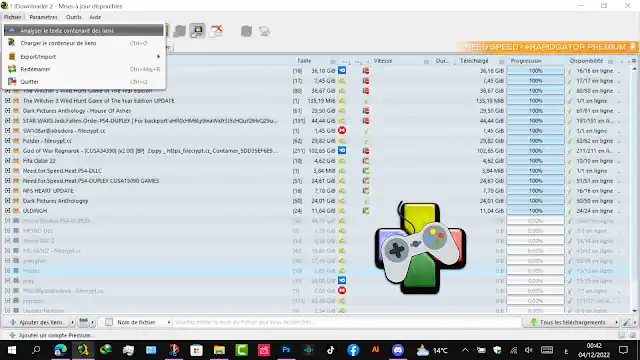The image size is (640, 360).
Task: Open File Explorer from the taskbar
Action: coord(219,350)
